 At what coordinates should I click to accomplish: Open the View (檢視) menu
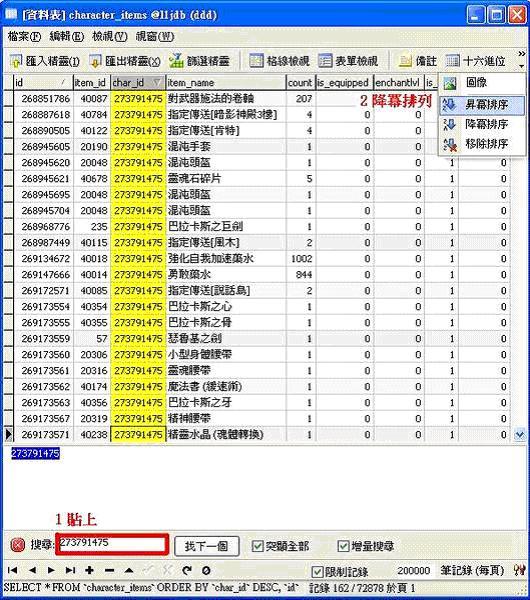pyautogui.click(x=110, y=36)
